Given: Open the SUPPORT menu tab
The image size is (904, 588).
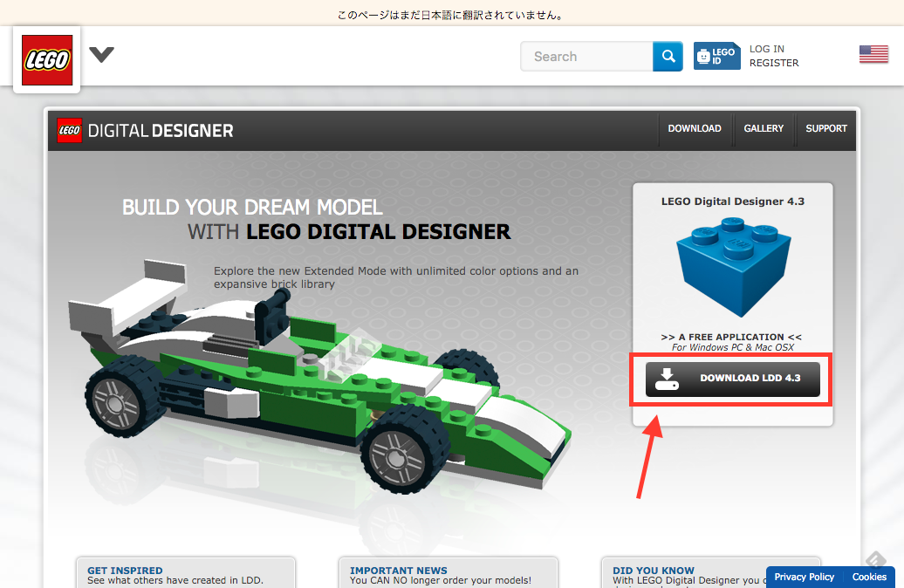Looking at the screenshot, I should [826, 128].
